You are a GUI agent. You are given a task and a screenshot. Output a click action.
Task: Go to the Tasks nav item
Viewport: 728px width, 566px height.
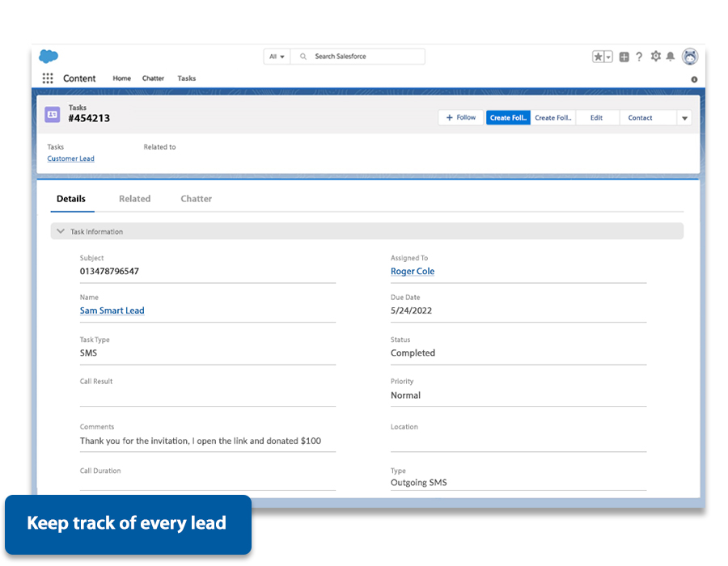[x=187, y=78]
